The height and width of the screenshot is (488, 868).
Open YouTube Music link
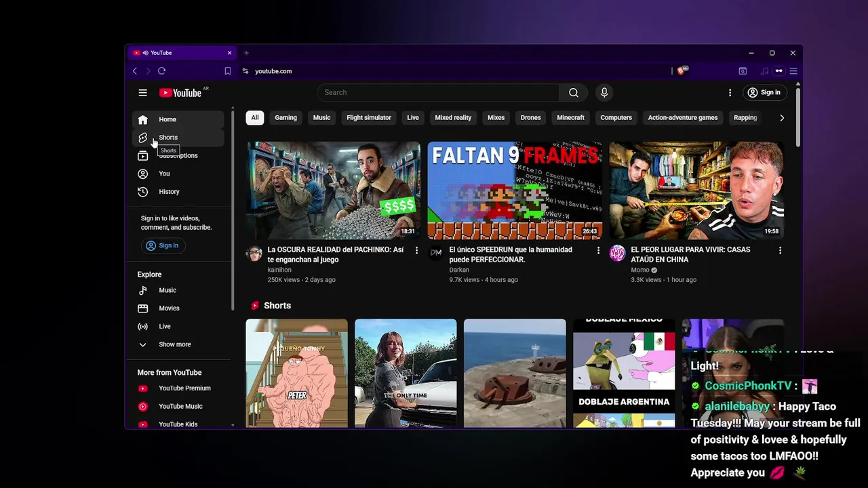pos(178,407)
